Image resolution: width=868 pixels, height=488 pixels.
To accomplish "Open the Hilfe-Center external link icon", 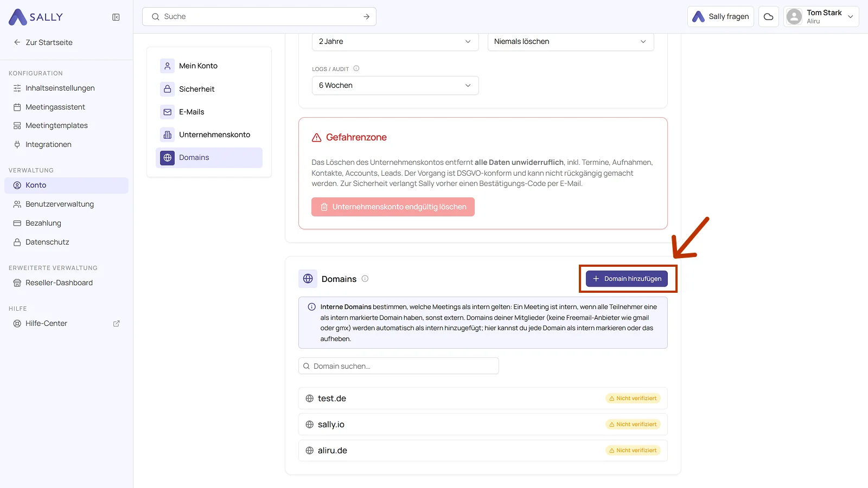I will [116, 323].
